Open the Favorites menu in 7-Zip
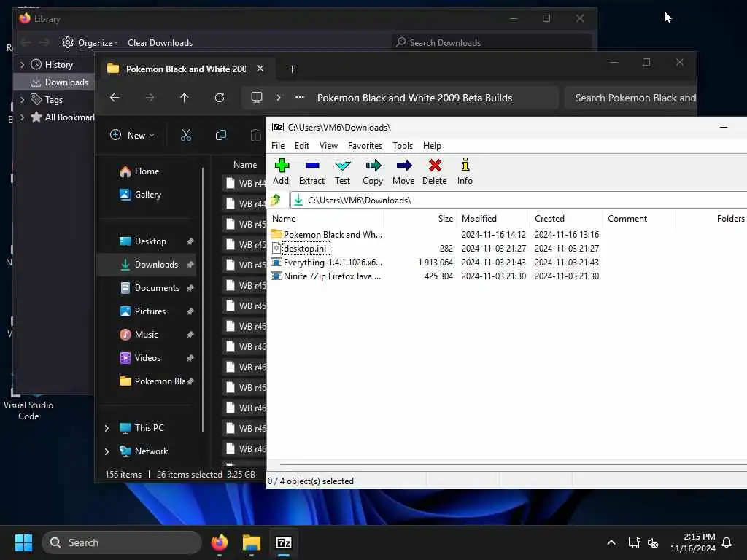The height and width of the screenshot is (560, 747). 365,146
